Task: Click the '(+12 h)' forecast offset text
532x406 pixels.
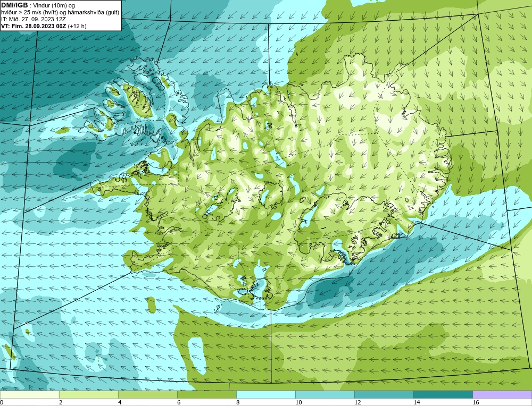Action: click(77, 26)
